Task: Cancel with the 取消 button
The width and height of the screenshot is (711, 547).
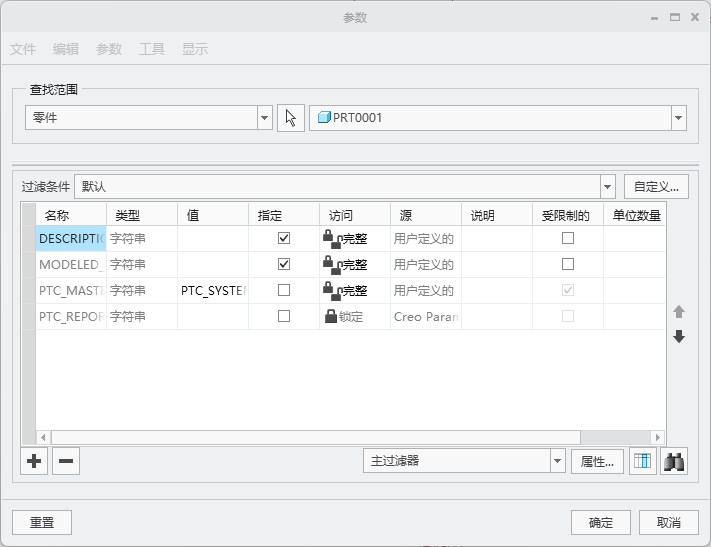Action: coord(668,523)
